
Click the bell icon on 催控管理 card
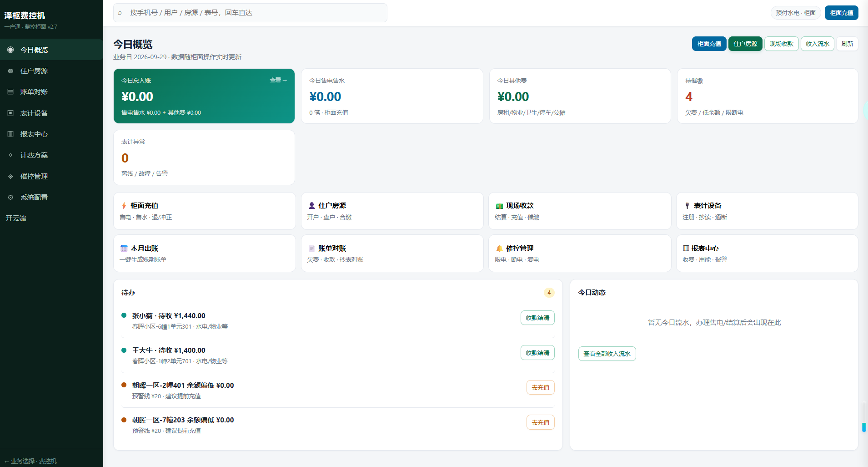click(499, 249)
